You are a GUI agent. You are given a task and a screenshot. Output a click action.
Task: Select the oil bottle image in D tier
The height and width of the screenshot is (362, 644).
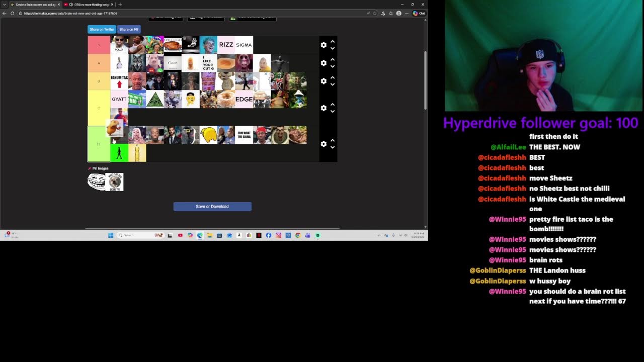click(137, 153)
